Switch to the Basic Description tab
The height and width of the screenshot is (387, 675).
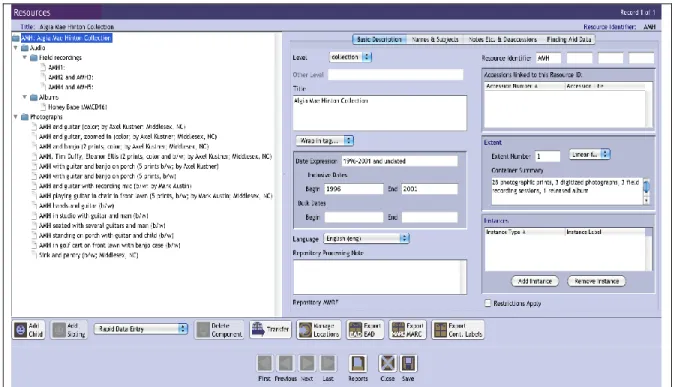point(379,39)
